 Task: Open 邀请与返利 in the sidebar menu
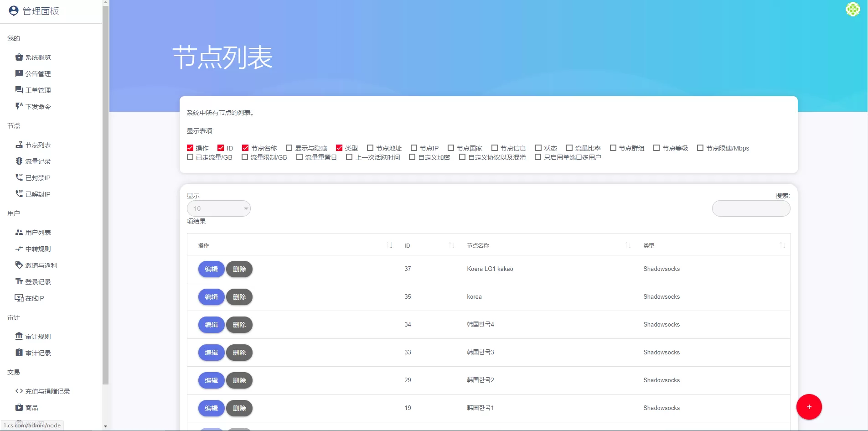pos(41,265)
